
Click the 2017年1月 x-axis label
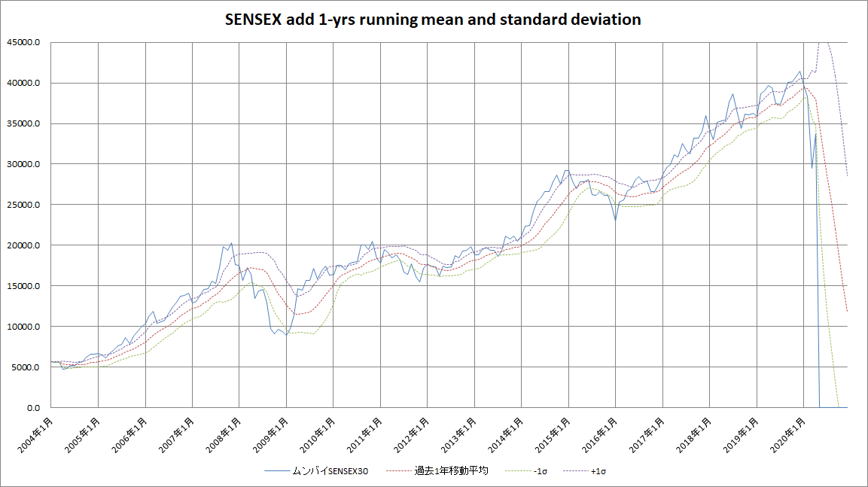(x=647, y=436)
